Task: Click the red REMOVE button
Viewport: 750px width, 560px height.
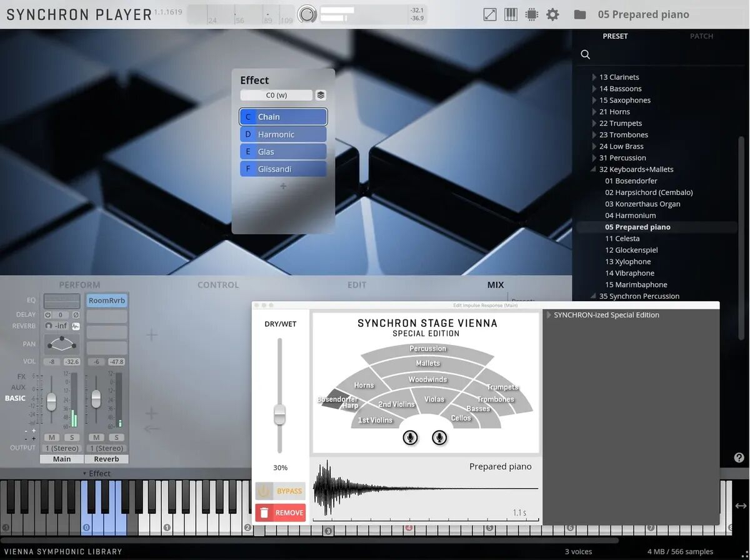Action: pos(281,512)
